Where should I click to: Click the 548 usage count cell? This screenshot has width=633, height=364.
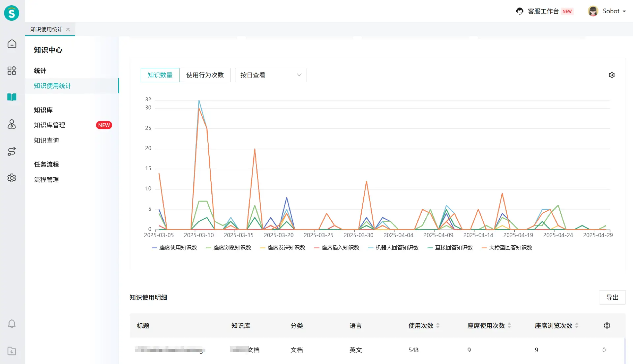click(413, 350)
